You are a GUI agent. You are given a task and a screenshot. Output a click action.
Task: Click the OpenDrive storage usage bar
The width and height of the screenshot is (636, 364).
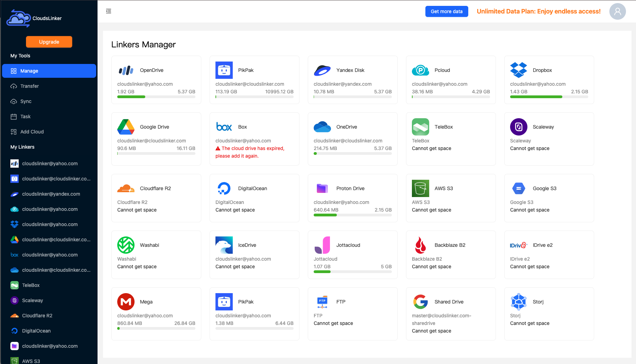point(156,97)
